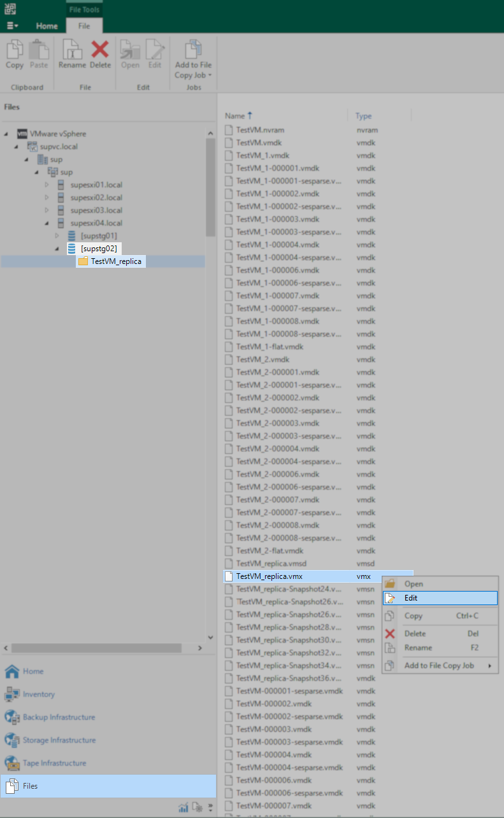
Task: Open the Backup Infrastructure view
Action: pos(108,717)
